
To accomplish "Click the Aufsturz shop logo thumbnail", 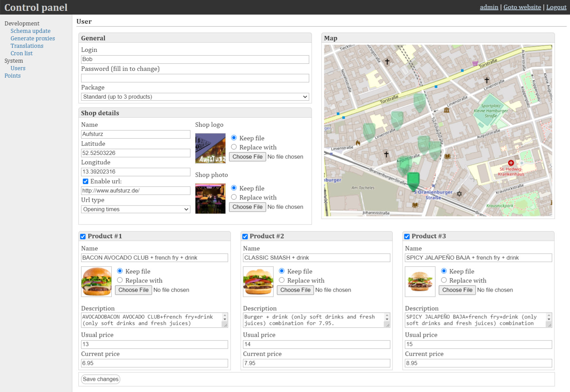I will pyautogui.click(x=210, y=149).
